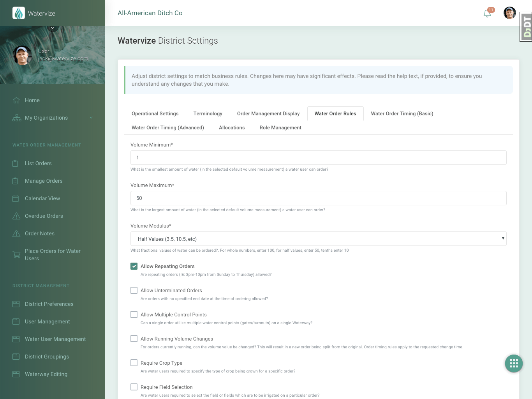The width and height of the screenshot is (532, 399).
Task: Click jack@watervize.com user email
Action: pyautogui.click(x=63, y=58)
